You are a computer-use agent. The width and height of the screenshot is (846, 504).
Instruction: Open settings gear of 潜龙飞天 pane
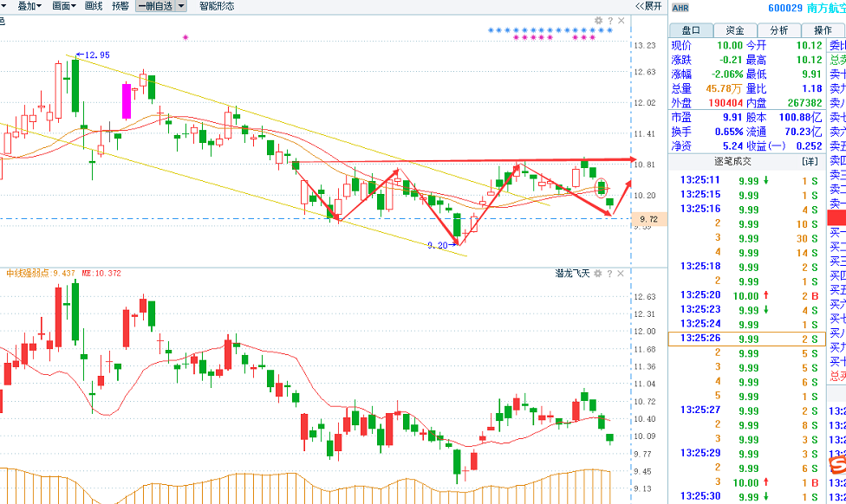pos(598,274)
